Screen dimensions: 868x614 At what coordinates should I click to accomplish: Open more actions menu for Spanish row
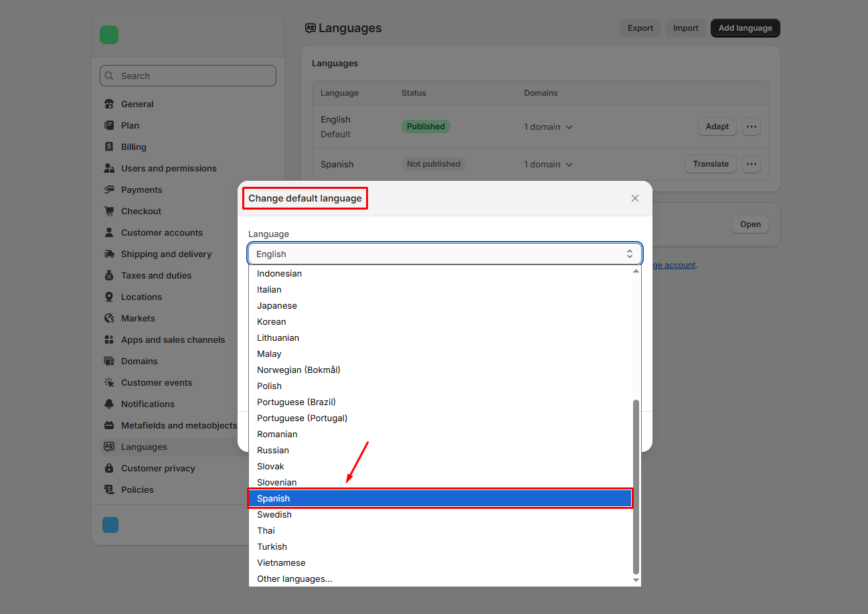(751, 164)
